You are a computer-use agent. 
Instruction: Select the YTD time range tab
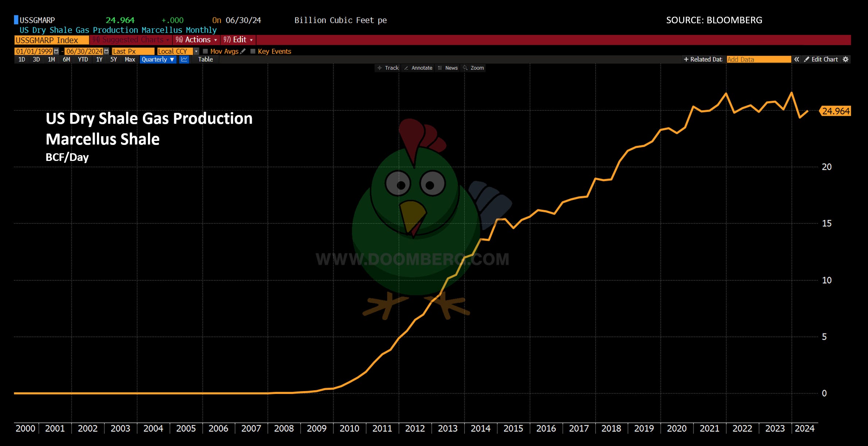point(83,59)
